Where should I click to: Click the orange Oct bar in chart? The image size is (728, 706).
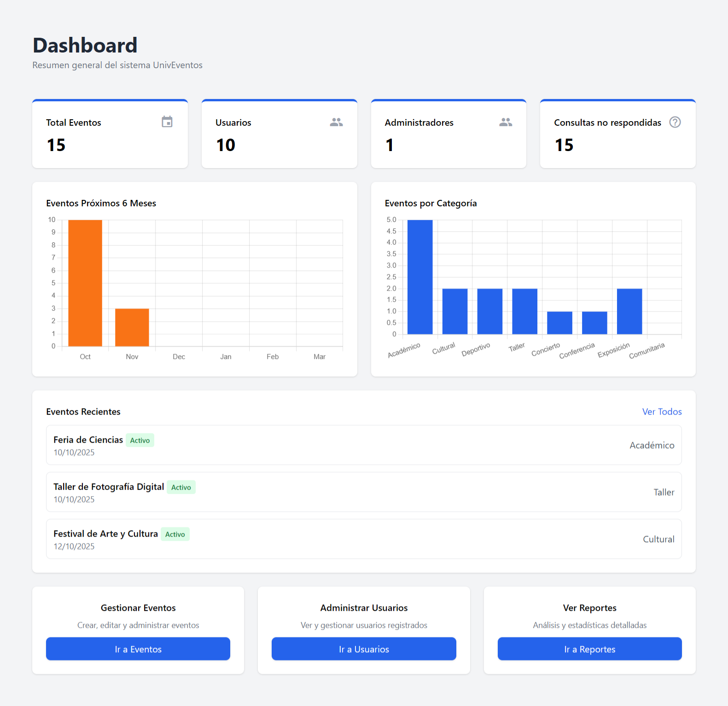85,283
